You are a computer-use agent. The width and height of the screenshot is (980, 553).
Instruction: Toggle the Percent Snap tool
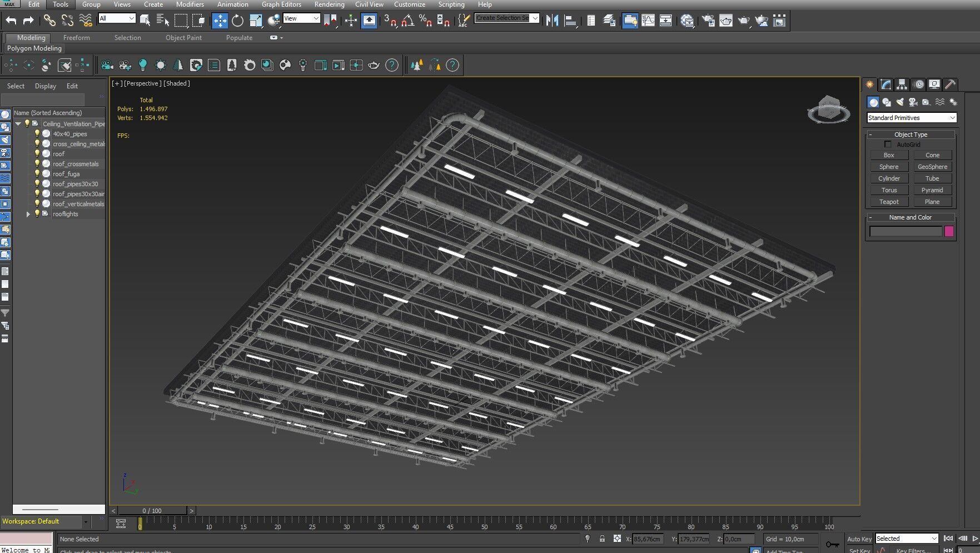click(x=425, y=21)
